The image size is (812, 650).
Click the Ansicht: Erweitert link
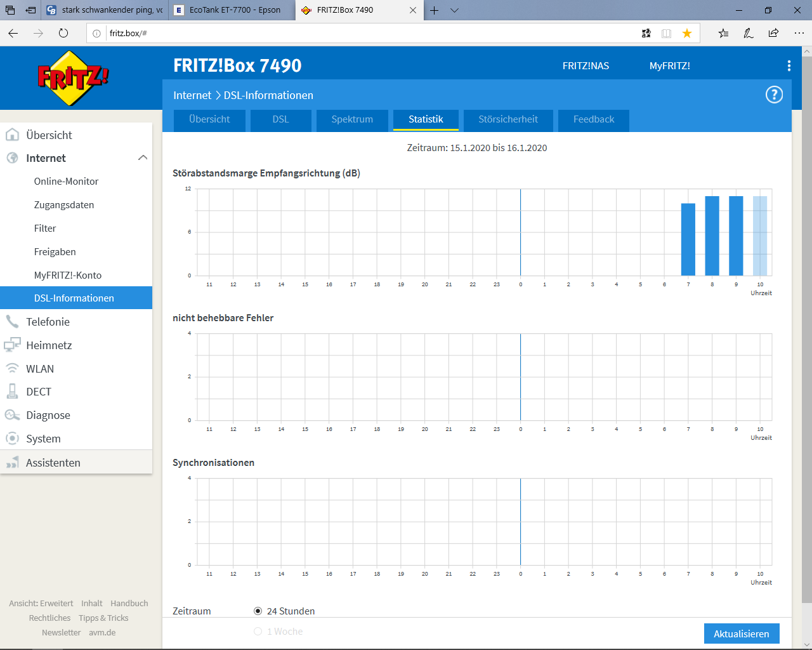click(41, 603)
